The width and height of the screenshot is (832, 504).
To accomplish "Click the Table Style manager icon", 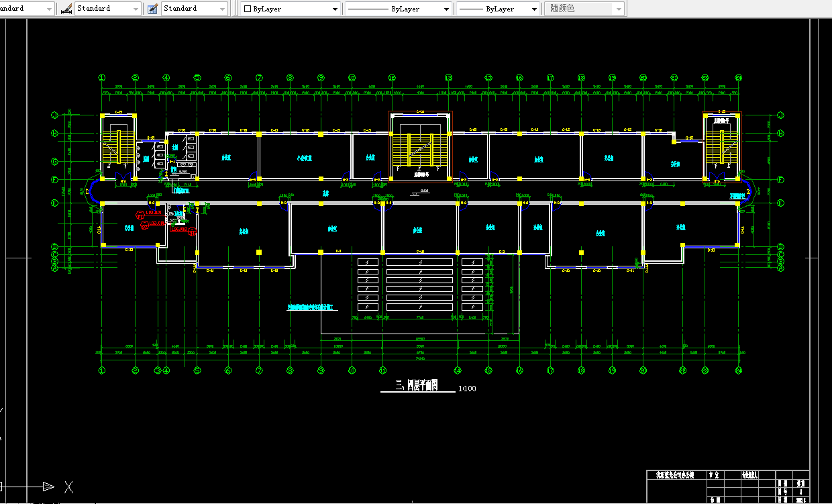I will tap(152, 9).
